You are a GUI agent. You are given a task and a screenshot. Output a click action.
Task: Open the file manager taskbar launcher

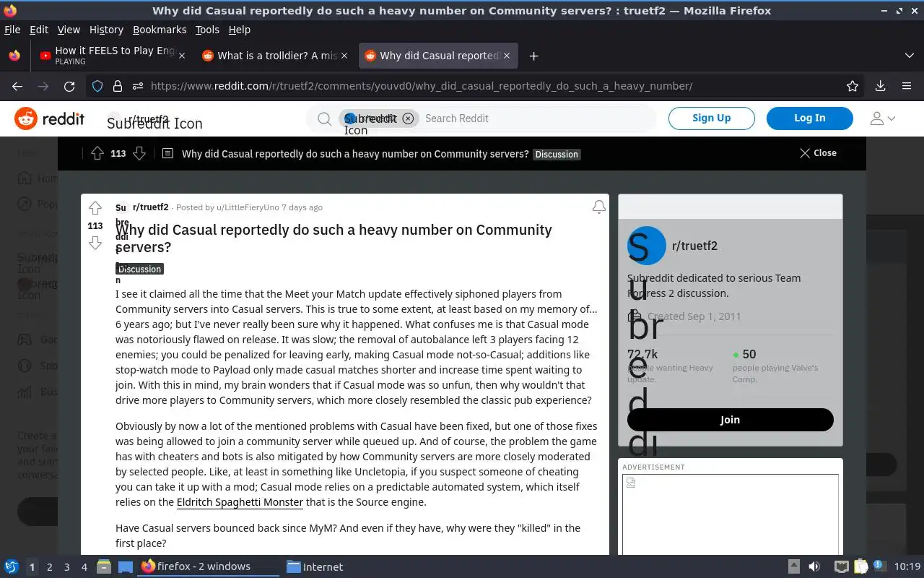click(103, 567)
